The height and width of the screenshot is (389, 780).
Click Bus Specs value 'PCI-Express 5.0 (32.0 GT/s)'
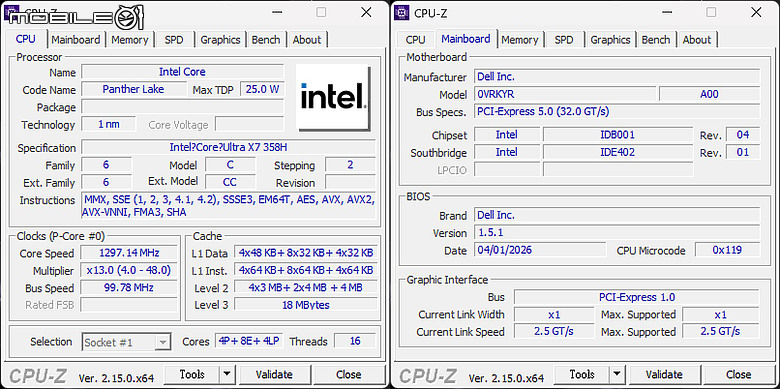(617, 111)
